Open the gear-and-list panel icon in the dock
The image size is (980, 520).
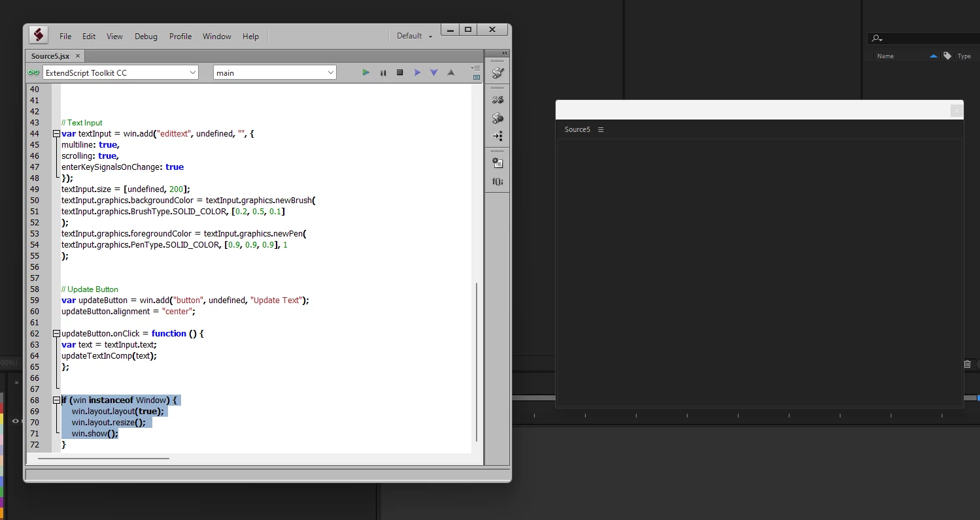(x=498, y=163)
